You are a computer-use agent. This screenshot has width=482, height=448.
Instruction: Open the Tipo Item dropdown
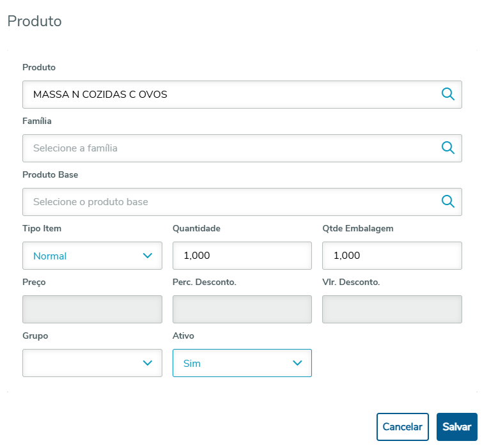pyautogui.click(x=92, y=256)
